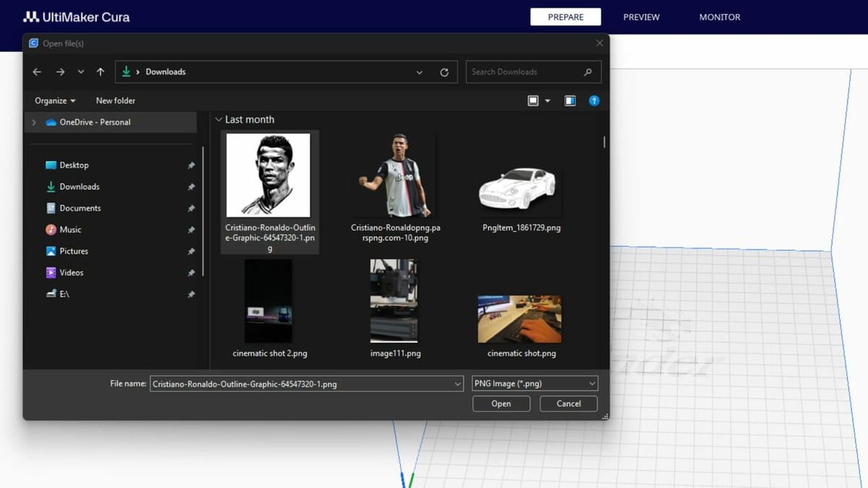Expand the File name dropdown arrow

tap(458, 384)
